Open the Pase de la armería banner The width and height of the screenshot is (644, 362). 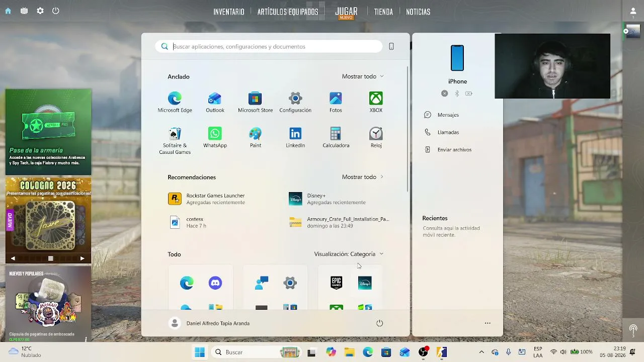(x=48, y=132)
